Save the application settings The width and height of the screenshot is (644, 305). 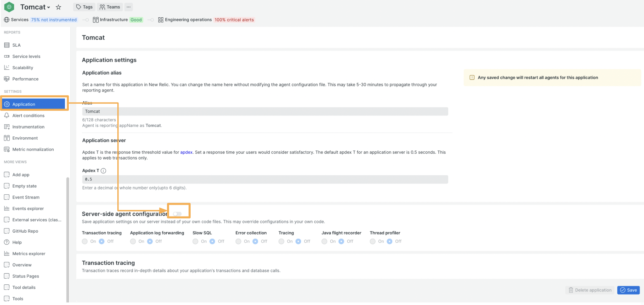(x=628, y=290)
